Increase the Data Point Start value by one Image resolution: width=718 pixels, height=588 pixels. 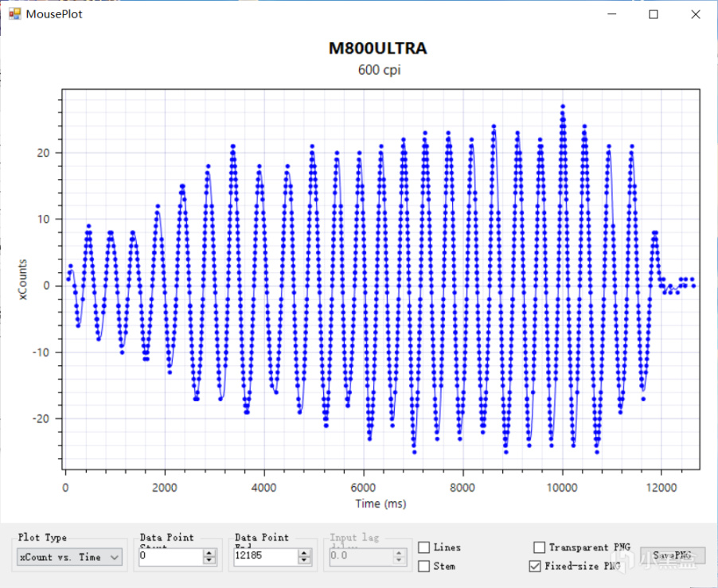coord(209,553)
